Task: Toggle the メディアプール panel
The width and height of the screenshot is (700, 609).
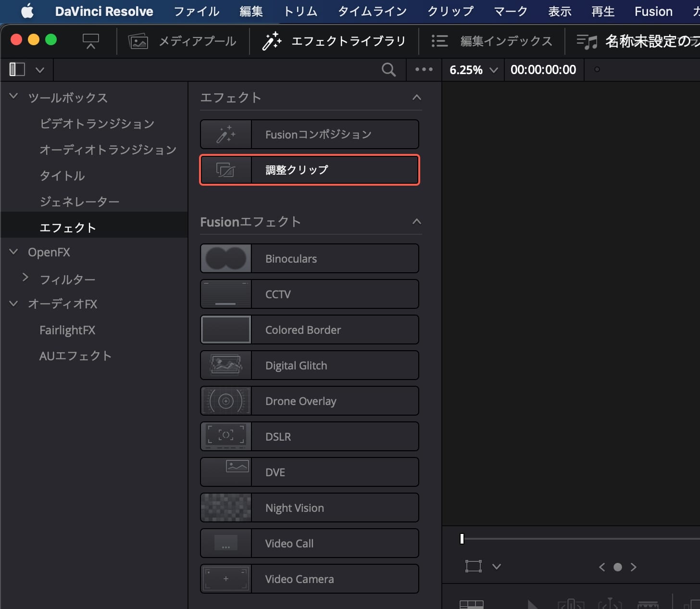Action: coord(182,41)
